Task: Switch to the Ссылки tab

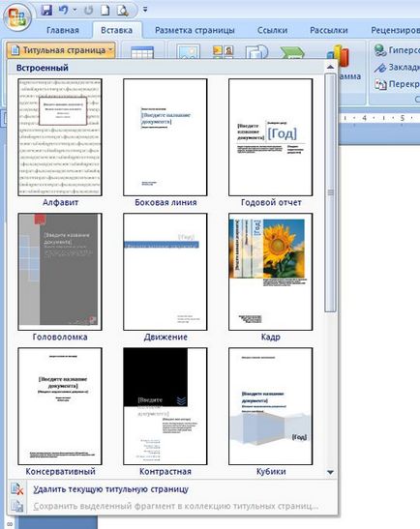Action: (272, 30)
